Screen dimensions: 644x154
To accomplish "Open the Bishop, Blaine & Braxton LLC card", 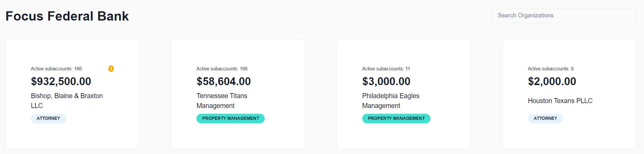I will pos(72,94).
